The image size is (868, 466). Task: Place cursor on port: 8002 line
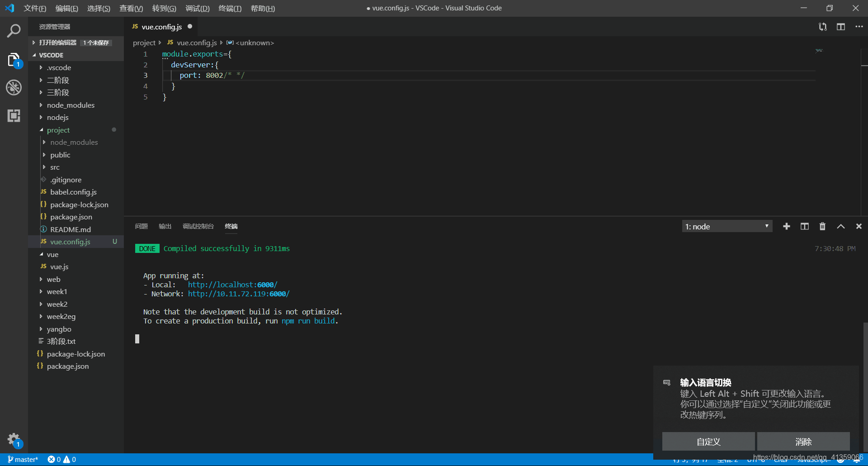click(488, 75)
